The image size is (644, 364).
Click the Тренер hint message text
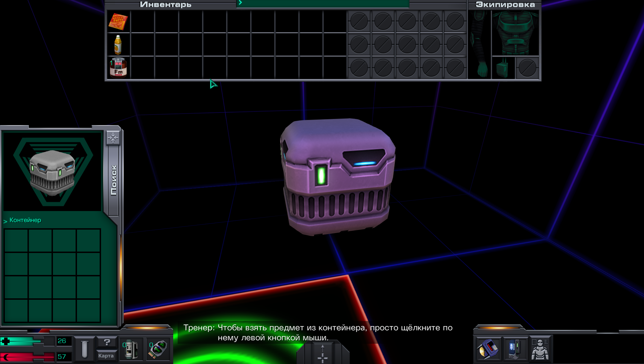318,332
